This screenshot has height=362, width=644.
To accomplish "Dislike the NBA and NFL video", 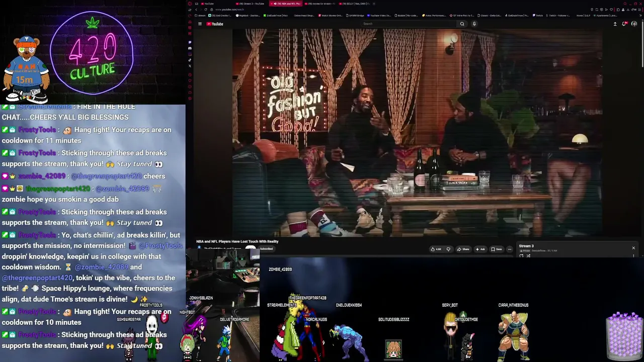I will click(448, 249).
